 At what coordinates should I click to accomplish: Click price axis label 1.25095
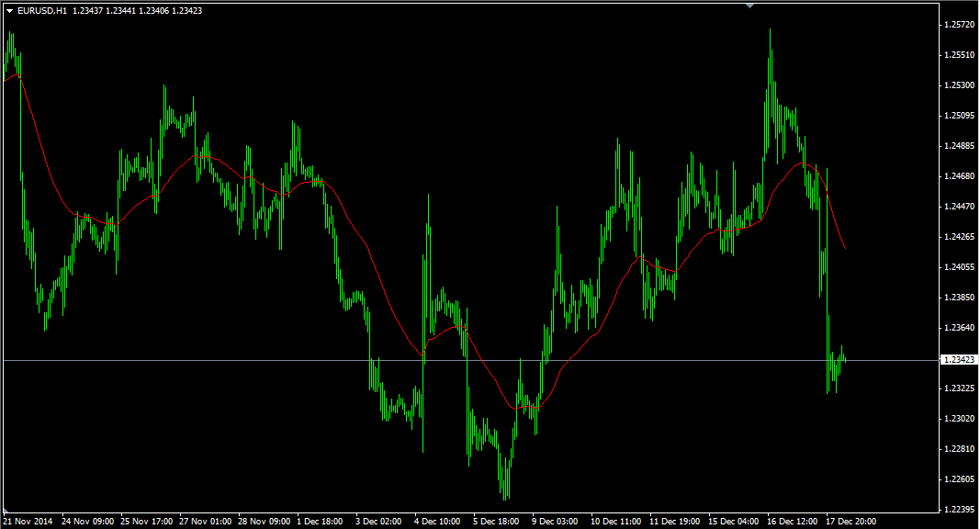(x=960, y=116)
